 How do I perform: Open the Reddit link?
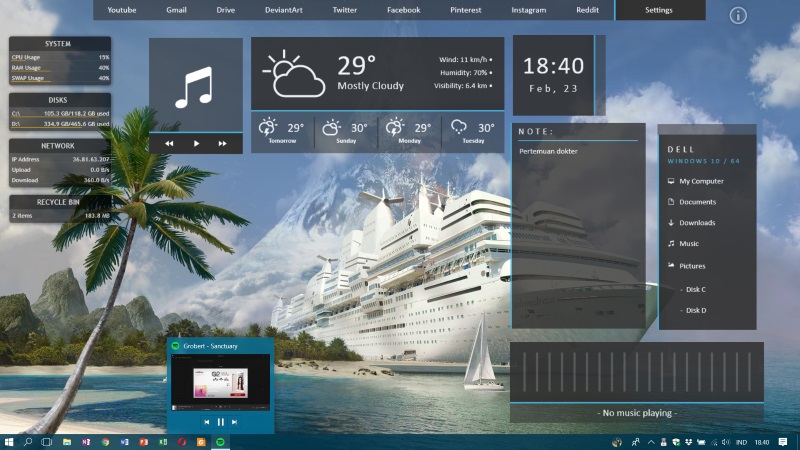(x=587, y=10)
